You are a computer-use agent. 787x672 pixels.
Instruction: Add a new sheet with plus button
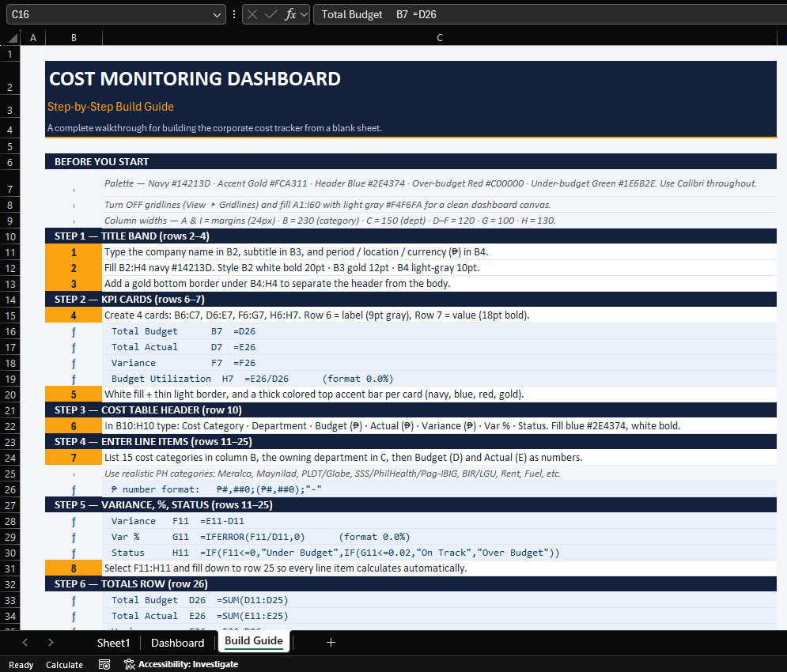point(331,643)
